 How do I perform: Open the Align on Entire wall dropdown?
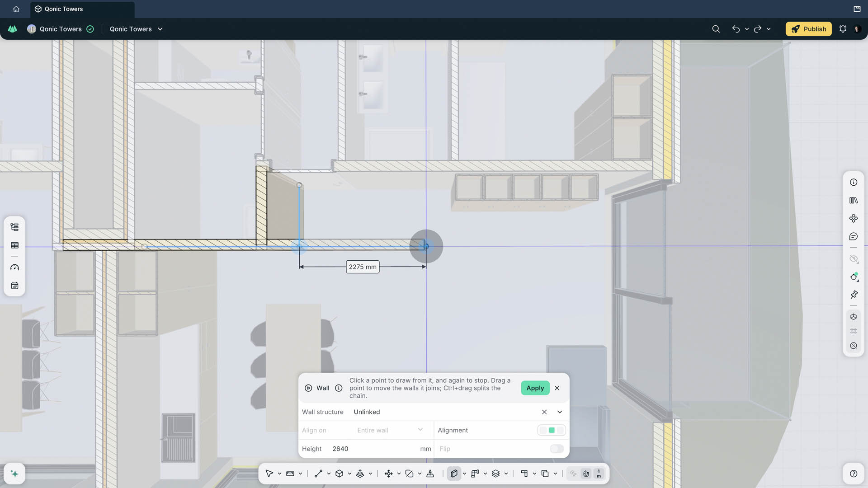tap(390, 430)
